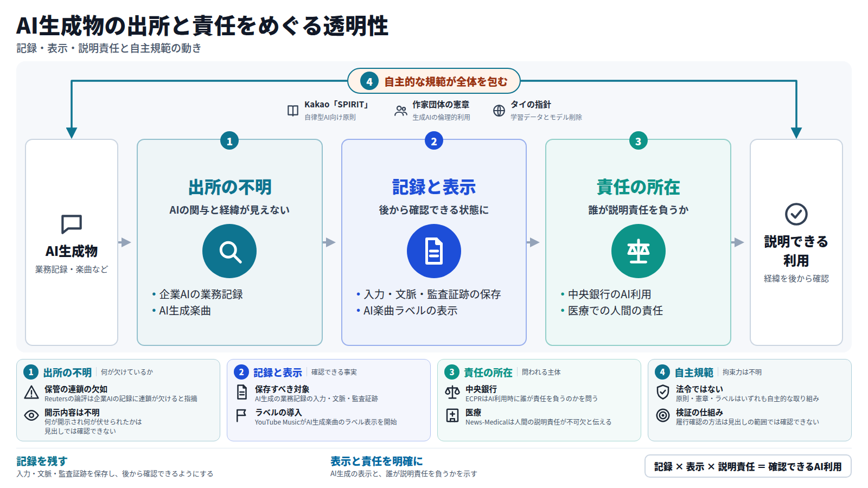Click the flag icon beside ラベルの導入
The image size is (868, 488).
(241, 415)
